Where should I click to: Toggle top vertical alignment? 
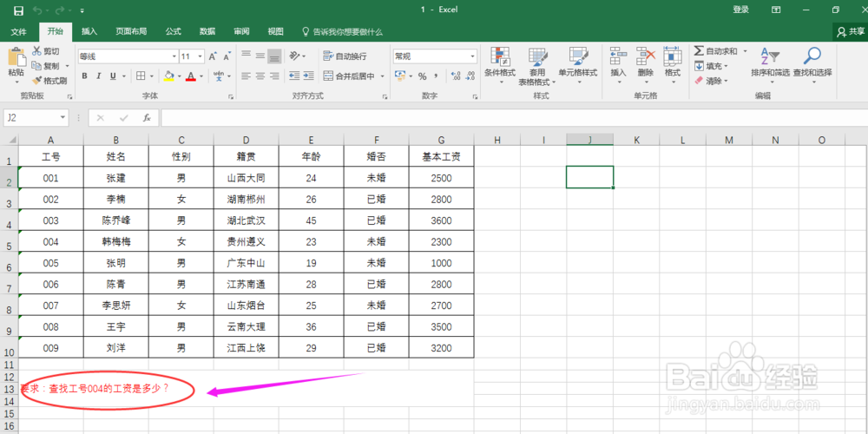click(246, 56)
